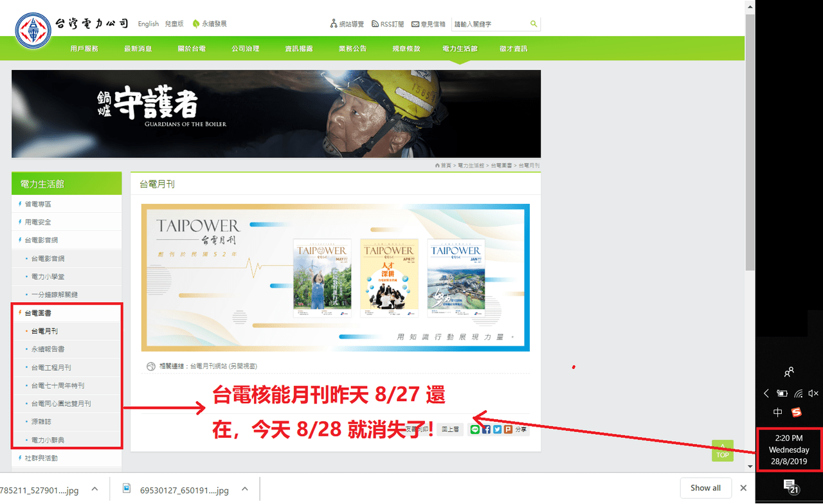This screenshot has width=823, height=504.
Task: Open the RSS訂閱 feed link
Action: click(x=388, y=24)
